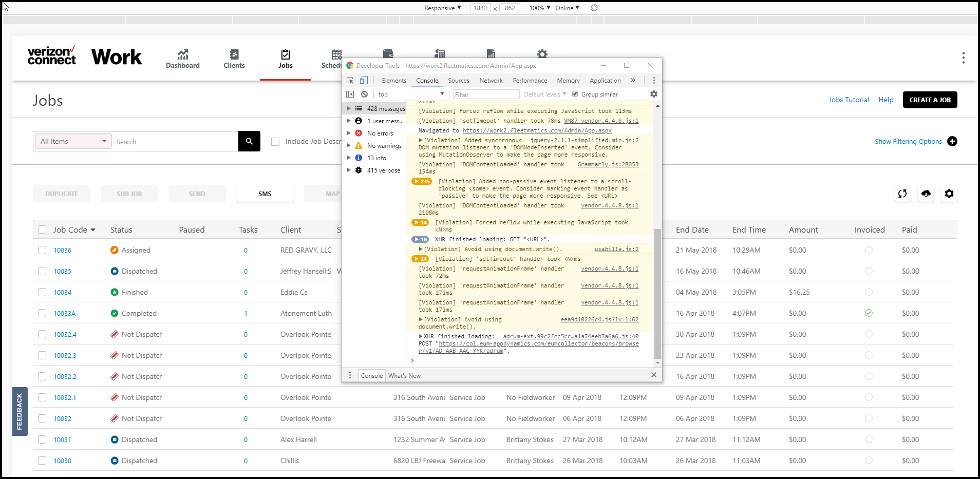This screenshot has height=479, width=980.
Task: Click the plus icon beside Show Filtering Options
Action: point(952,141)
